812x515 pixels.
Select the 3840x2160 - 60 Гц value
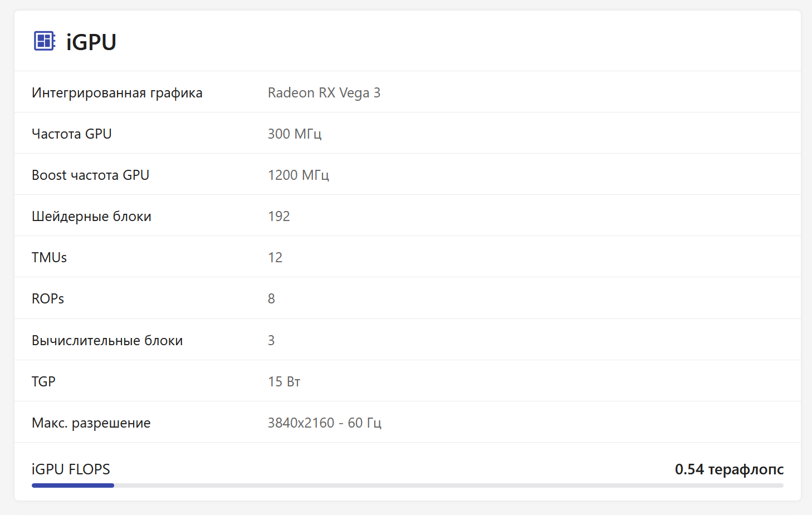[x=324, y=423]
